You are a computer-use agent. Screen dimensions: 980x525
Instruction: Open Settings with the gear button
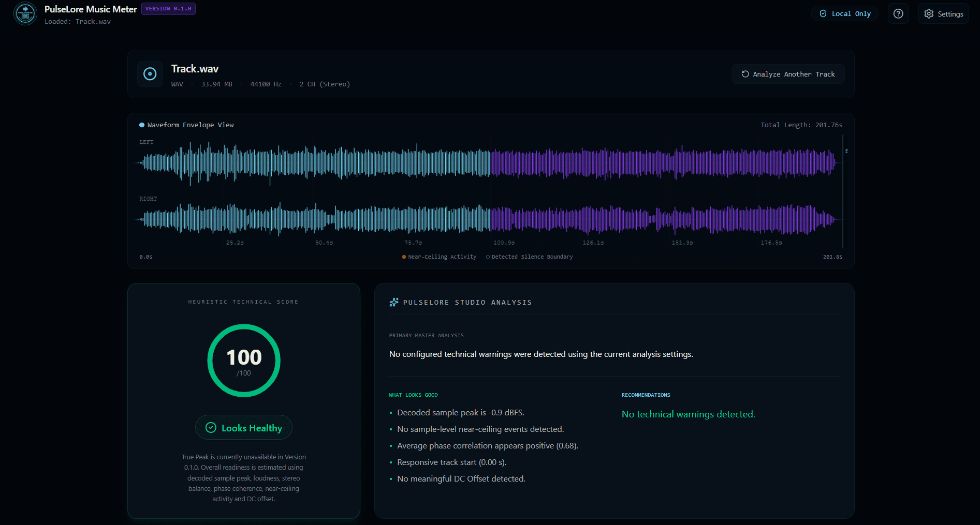coord(943,14)
